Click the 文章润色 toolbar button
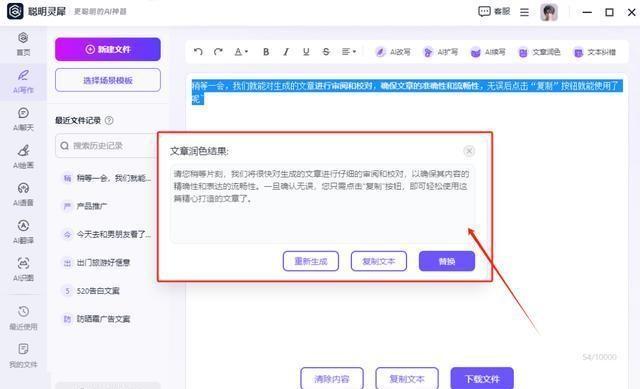Image resolution: width=640 pixels, height=389 pixels. point(539,52)
